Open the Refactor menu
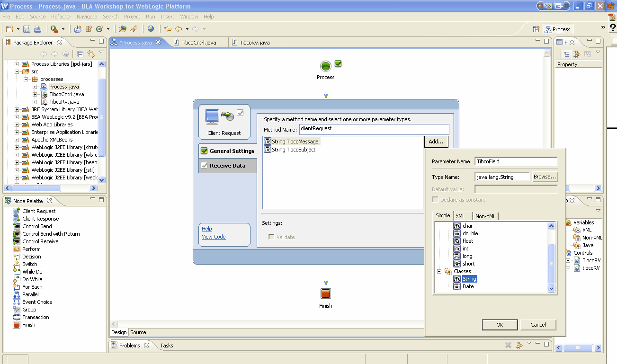This screenshot has width=617, height=364. click(61, 17)
